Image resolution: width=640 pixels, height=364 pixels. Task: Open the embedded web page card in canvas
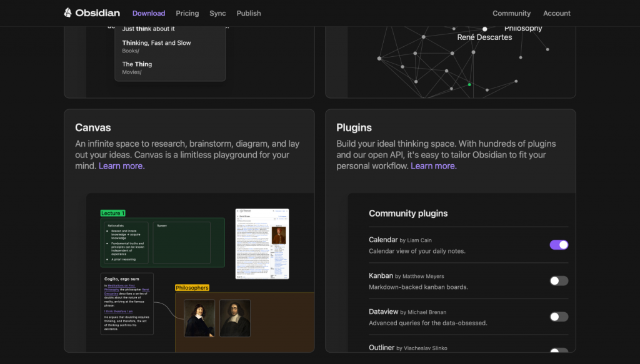(262, 243)
